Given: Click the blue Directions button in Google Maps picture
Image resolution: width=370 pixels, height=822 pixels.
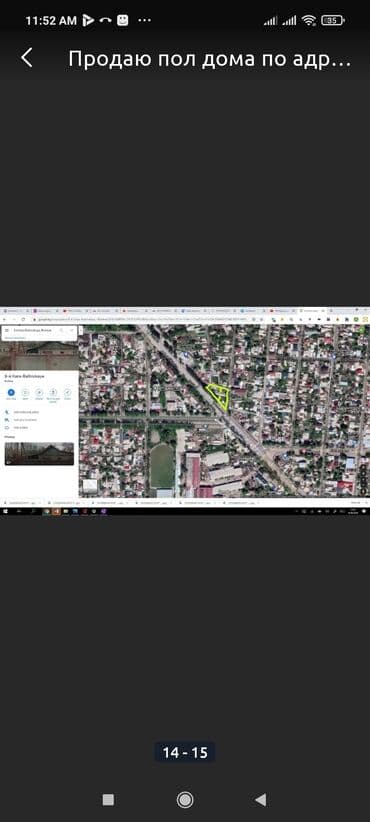Looking at the screenshot, I should [11, 392].
